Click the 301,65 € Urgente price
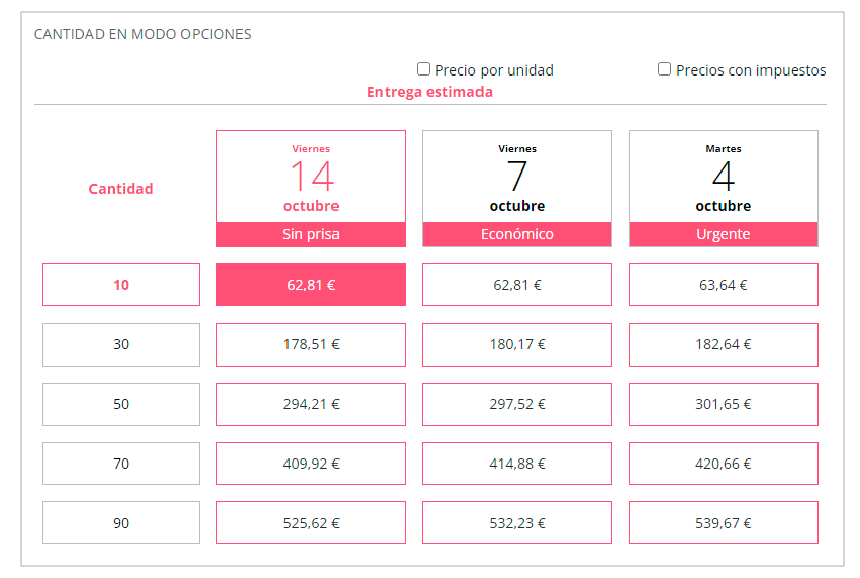This screenshot has height=578, width=860. coord(723,404)
